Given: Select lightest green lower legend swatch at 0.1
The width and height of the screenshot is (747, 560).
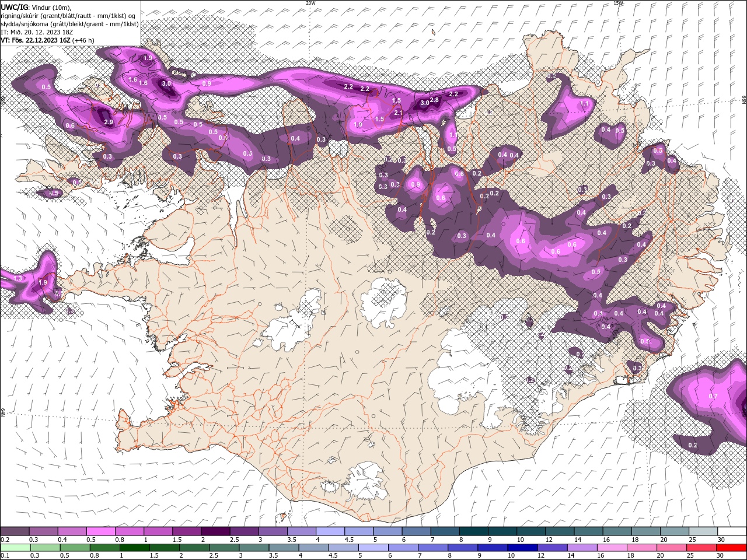Looking at the screenshot, I should [16, 548].
